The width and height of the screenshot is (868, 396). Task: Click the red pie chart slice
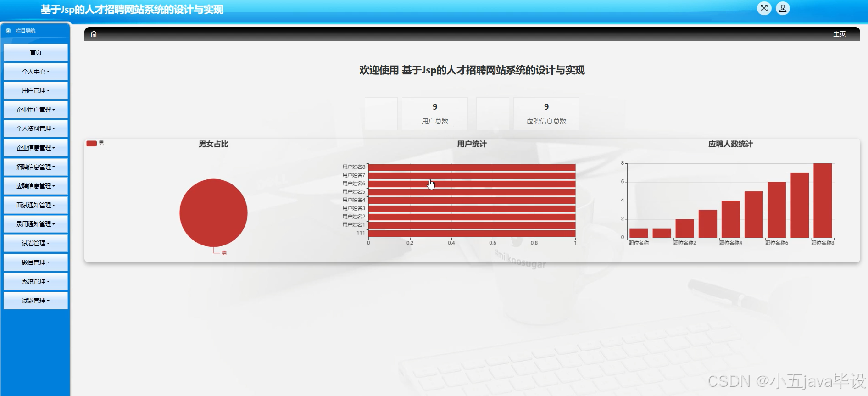point(213,213)
